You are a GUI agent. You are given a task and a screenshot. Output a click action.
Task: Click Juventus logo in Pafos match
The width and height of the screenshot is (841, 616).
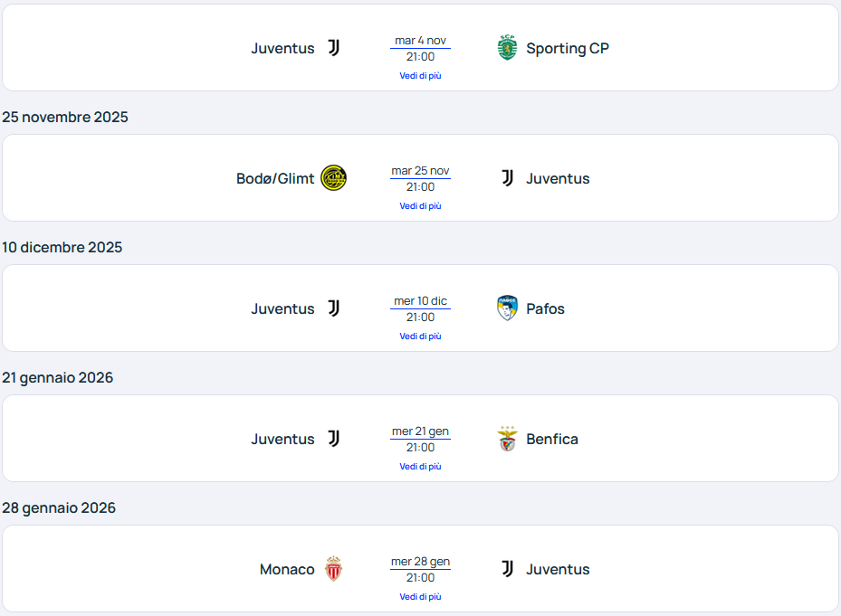(333, 308)
